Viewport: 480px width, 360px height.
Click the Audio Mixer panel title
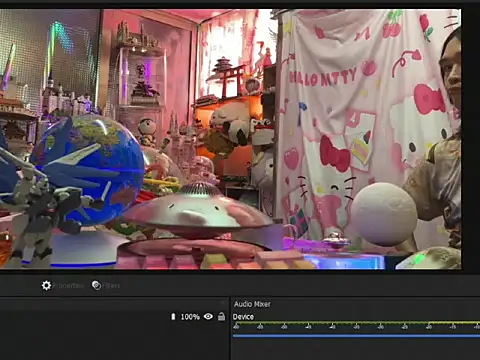pos(252,304)
